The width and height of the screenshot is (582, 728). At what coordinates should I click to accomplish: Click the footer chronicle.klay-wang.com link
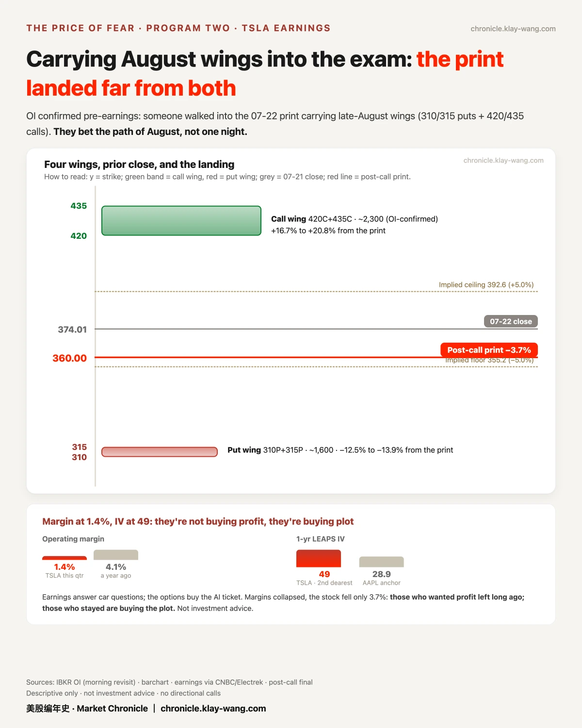pos(213,709)
